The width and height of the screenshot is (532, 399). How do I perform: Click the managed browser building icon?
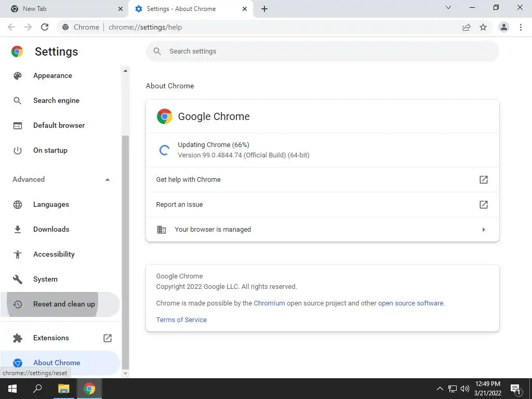coord(162,229)
